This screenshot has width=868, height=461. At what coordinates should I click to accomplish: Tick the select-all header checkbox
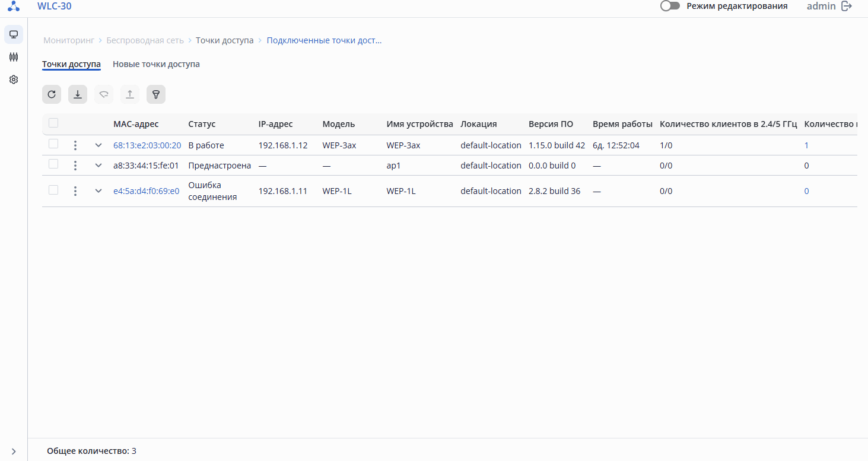click(x=53, y=123)
